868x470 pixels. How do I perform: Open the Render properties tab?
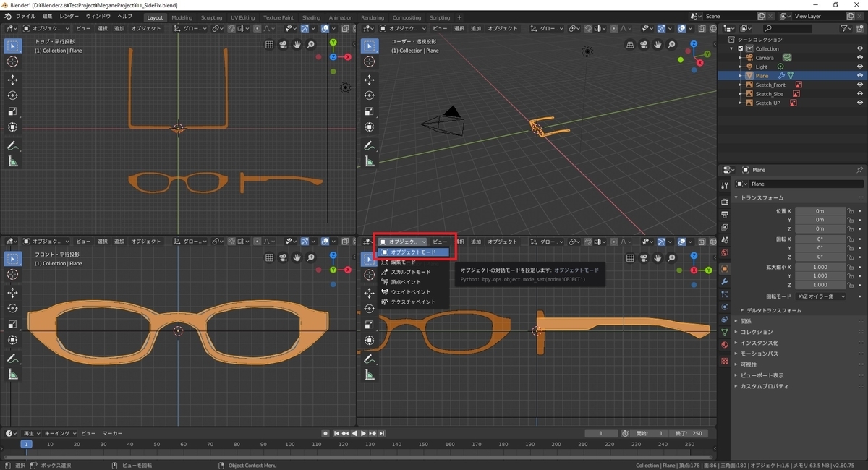coord(724,201)
